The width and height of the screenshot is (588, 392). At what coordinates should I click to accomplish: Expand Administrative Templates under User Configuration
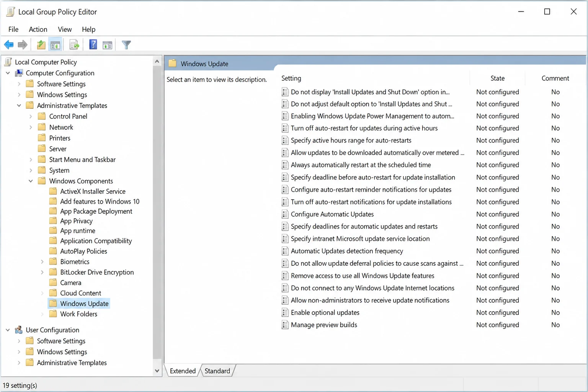(x=19, y=363)
